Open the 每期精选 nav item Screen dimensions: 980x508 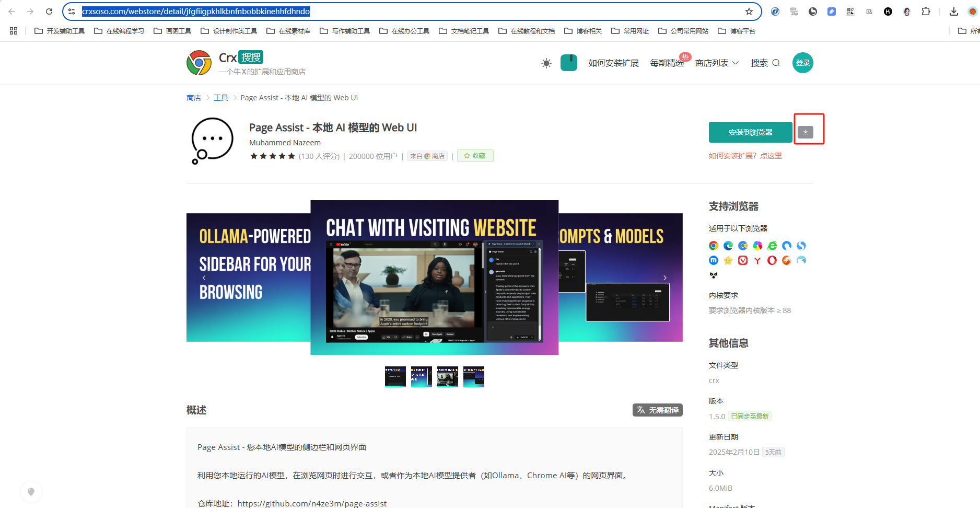667,63
